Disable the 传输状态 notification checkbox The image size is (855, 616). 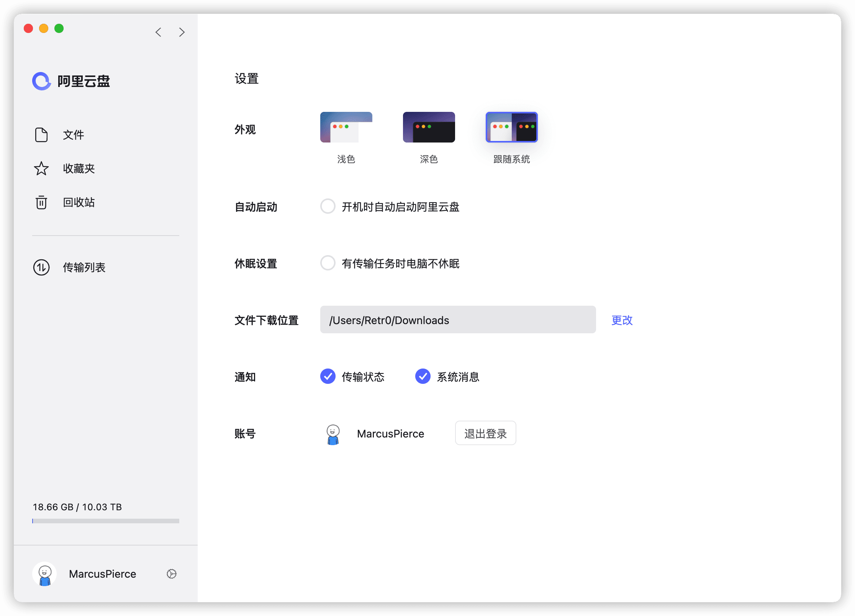pos(328,377)
